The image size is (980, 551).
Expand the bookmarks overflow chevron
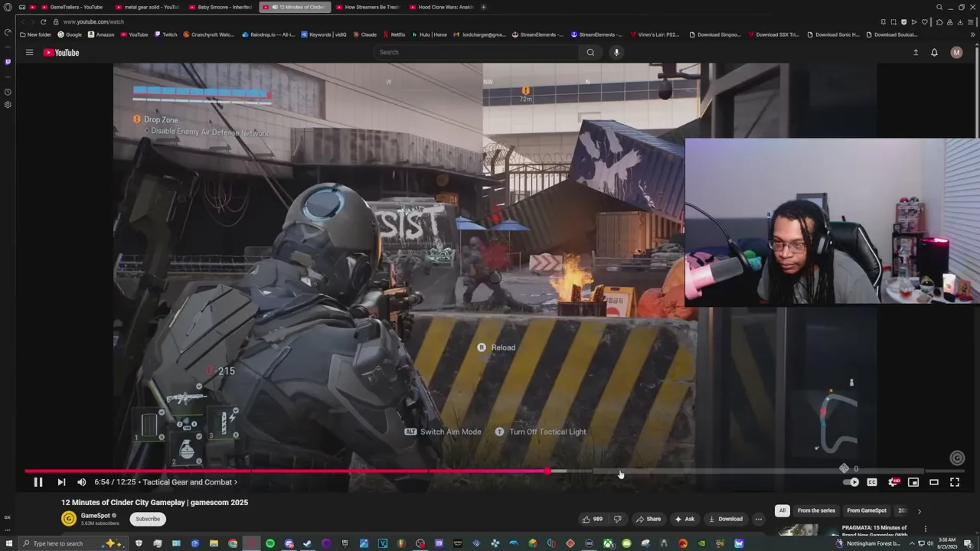[x=973, y=34]
